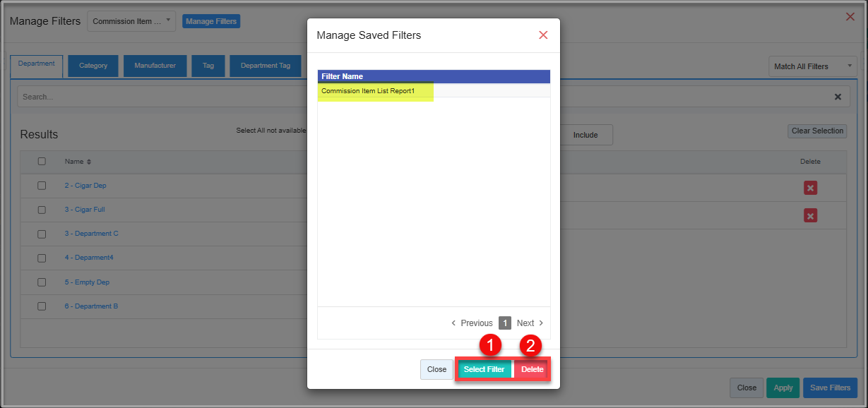Viewport: 868px width, 408px height.
Task: Open the 4 - Deparment4 link
Action: coord(89,258)
